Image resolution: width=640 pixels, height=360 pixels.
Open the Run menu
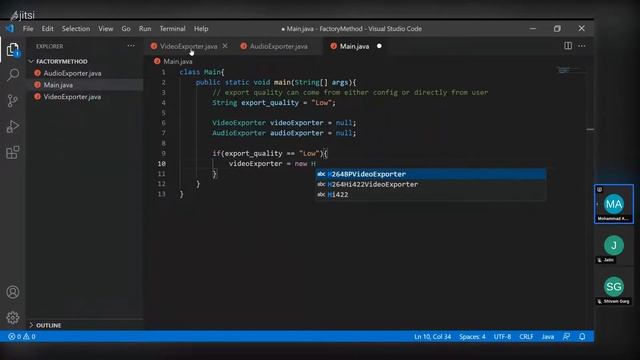pos(145,29)
